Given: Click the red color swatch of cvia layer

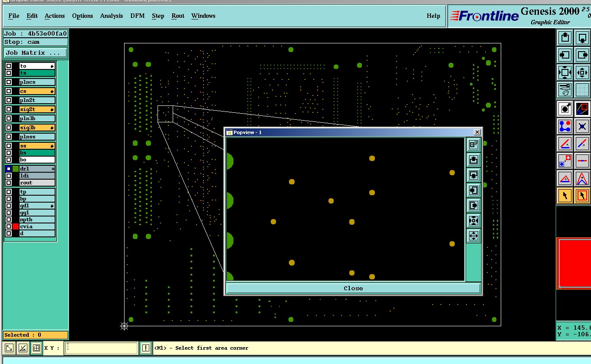Looking at the screenshot, I should (x=16, y=226).
